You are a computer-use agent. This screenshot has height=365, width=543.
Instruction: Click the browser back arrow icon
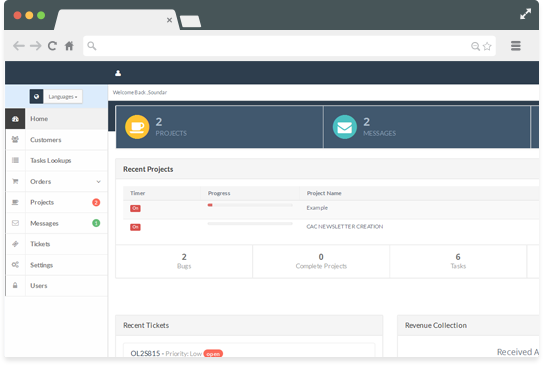click(19, 46)
